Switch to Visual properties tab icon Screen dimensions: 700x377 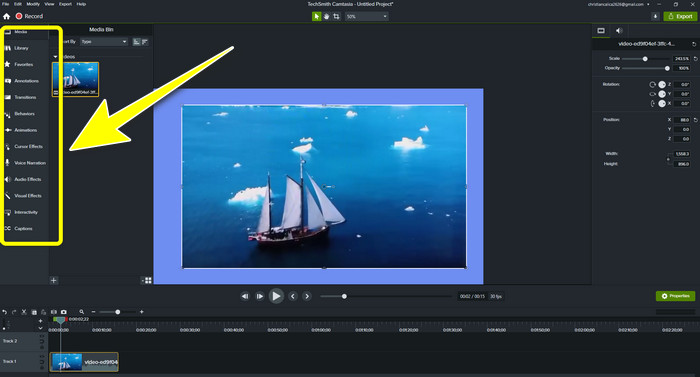601,30
